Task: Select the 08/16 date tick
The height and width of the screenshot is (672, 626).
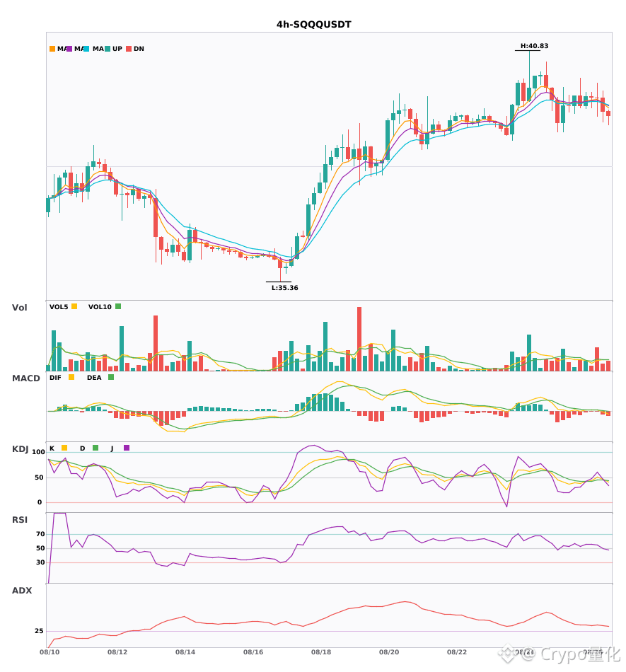Action: click(253, 652)
